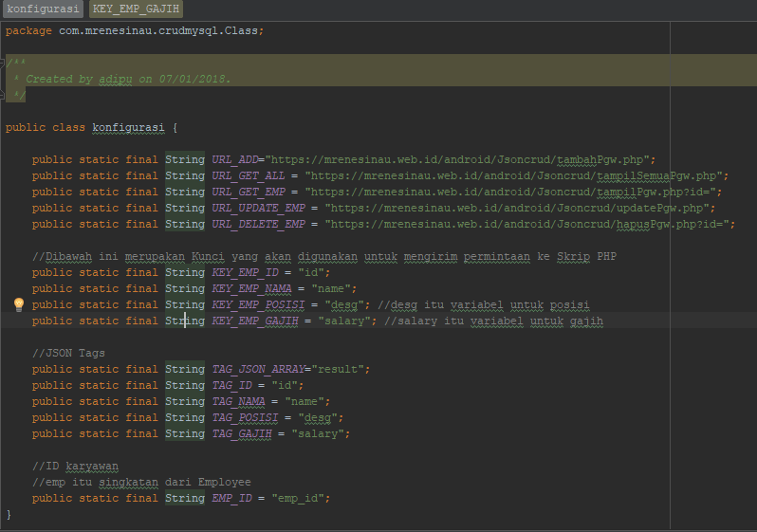Click the KEY_EMP_POSISI identifier
757x532 pixels.
[x=258, y=304]
